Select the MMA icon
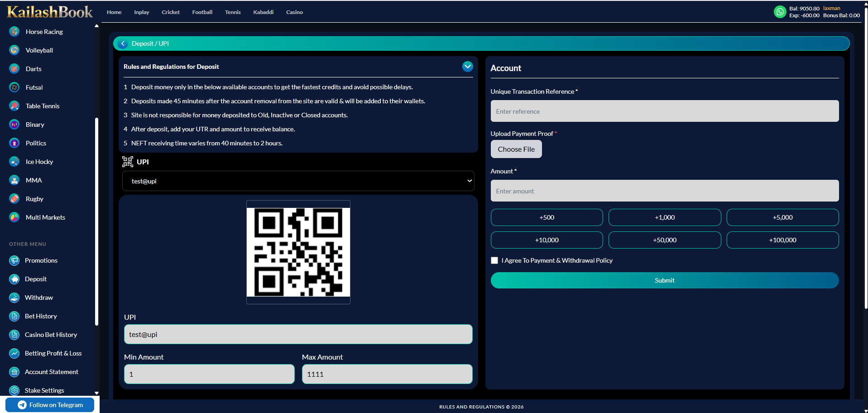The width and height of the screenshot is (868, 413). pyautogui.click(x=14, y=180)
